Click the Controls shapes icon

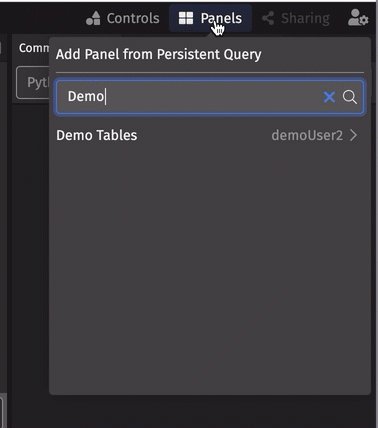[93, 18]
